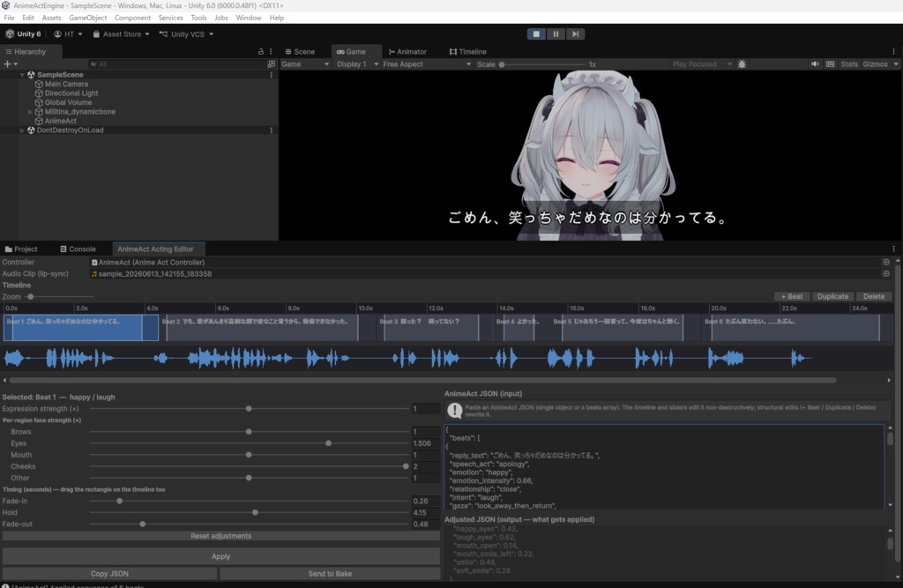Toggle the Stats overlay
The width and height of the screenshot is (903, 588).
click(x=849, y=64)
